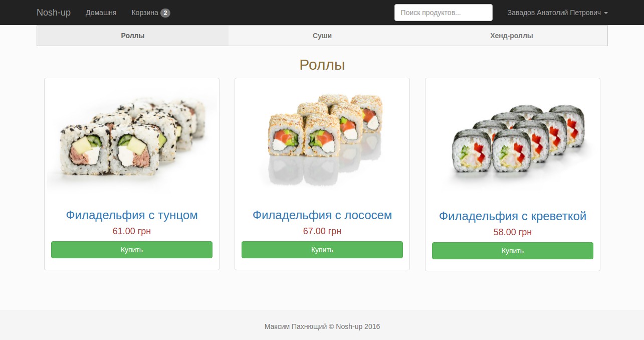Follow the Филадельфия с тунцом title link
The image size is (644, 340).
[x=132, y=215]
